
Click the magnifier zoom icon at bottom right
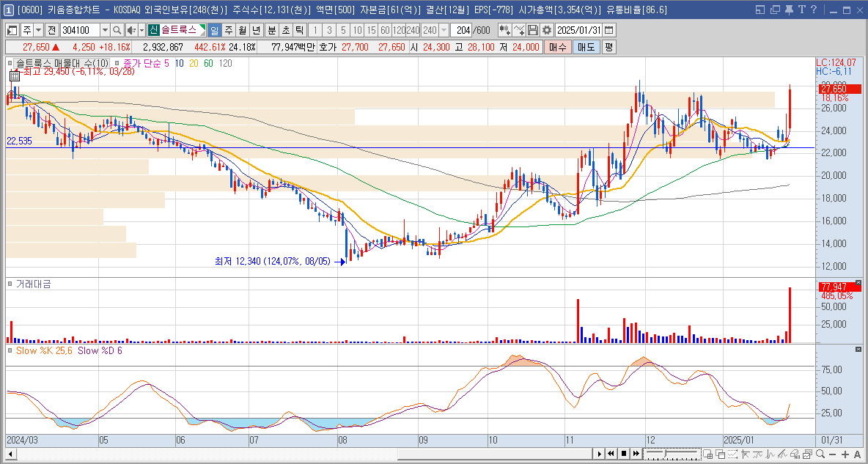(821, 454)
